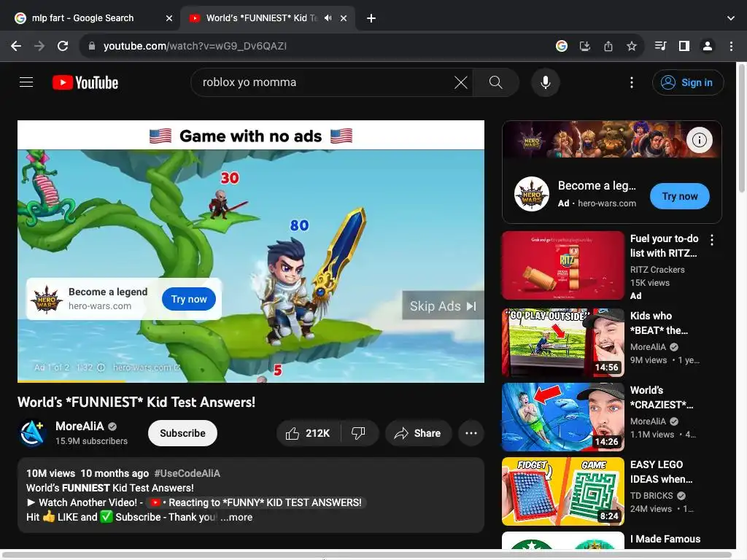Expand description with ...more
The width and height of the screenshot is (747, 560).
[236, 517]
